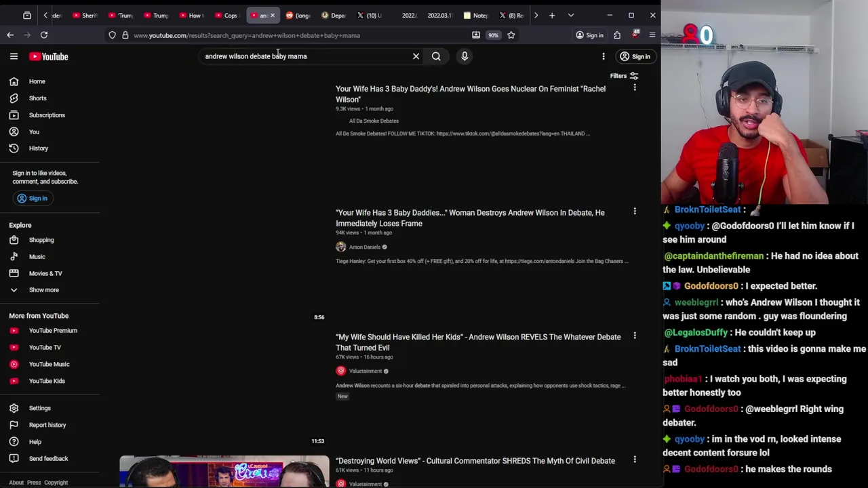Click sidebar Sign in button
This screenshot has height=488, width=868.
coord(32,198)
